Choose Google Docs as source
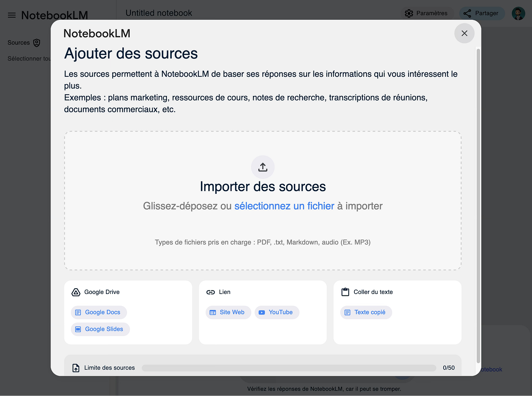 (x=99, y=312)
